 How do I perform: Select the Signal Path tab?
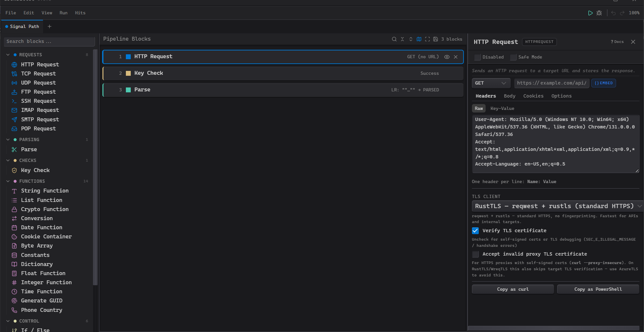tap(22, 26)
